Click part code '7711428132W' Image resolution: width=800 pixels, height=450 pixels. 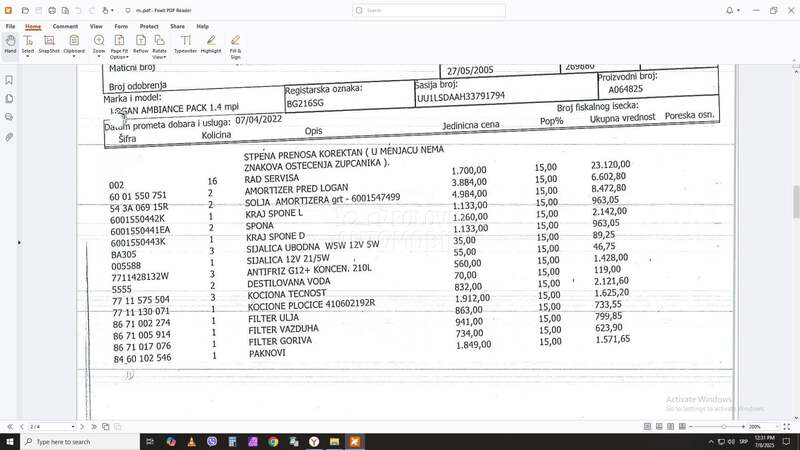(x=140, y=277)
